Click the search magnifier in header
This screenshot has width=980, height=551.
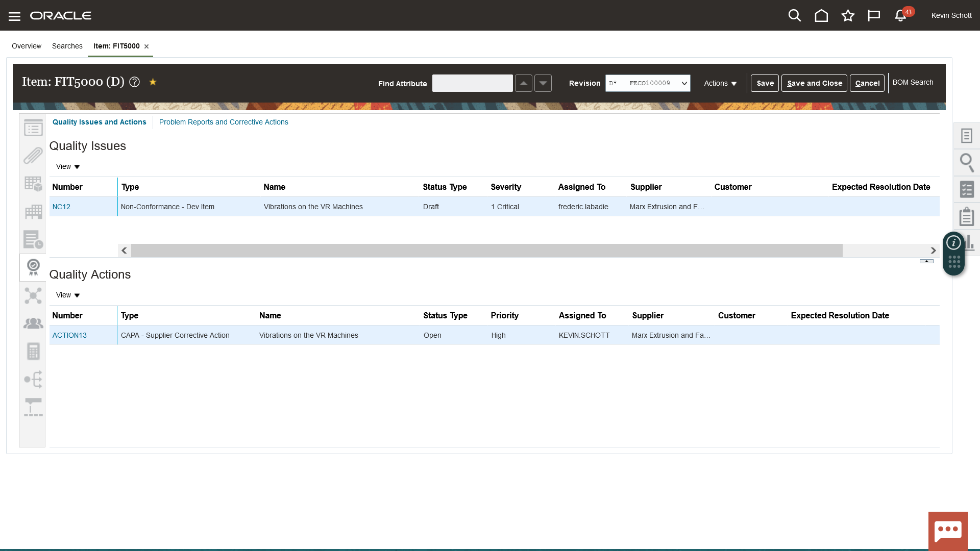[794, 16]
